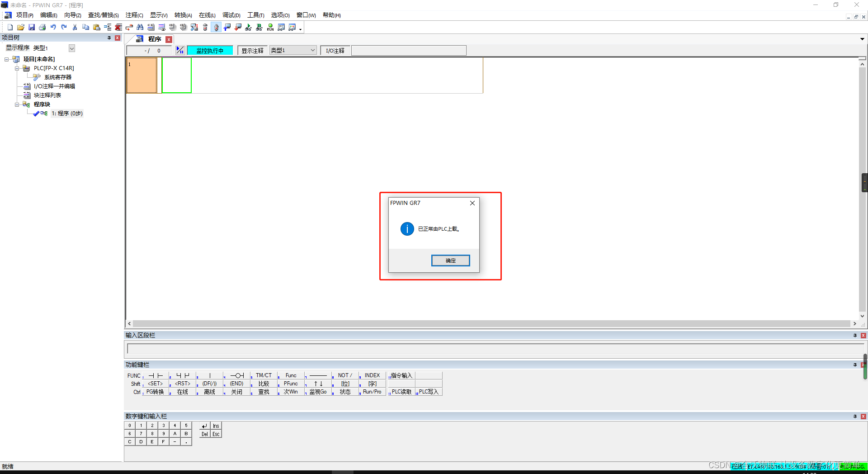Image resolution: width=868 pixels, height=474 pixels.
Task: Redo the edit with the redo arrow
Action: [x=64, y=28]
